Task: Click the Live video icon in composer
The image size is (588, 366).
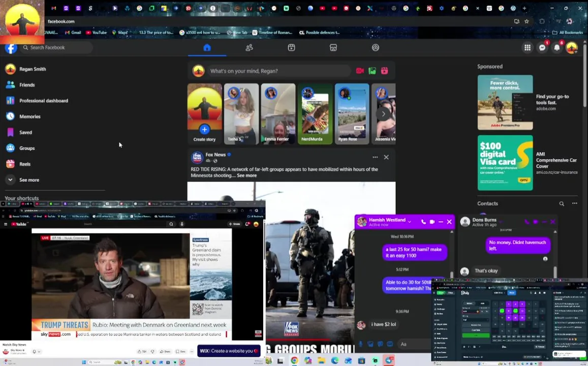Action: pyautogui.click(x=360, y=71)
